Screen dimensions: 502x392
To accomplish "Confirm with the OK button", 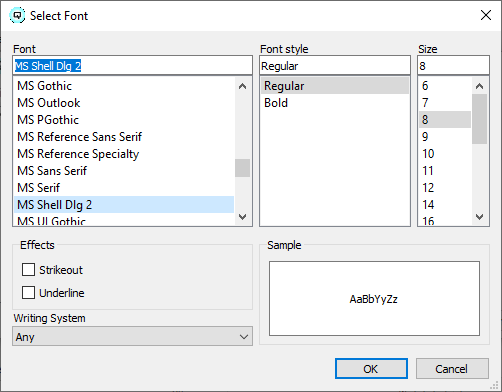I will point(371,369).
